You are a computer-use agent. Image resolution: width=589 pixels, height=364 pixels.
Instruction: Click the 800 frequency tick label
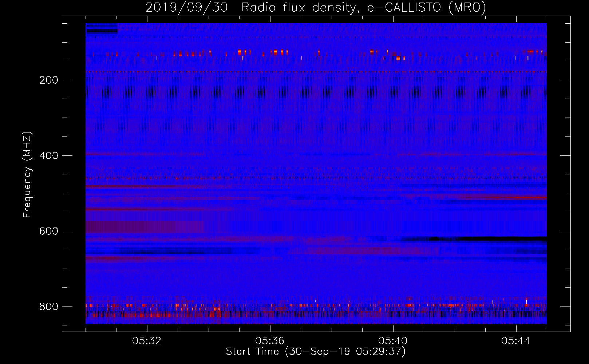pyautogui.click(x=49, y=307)
